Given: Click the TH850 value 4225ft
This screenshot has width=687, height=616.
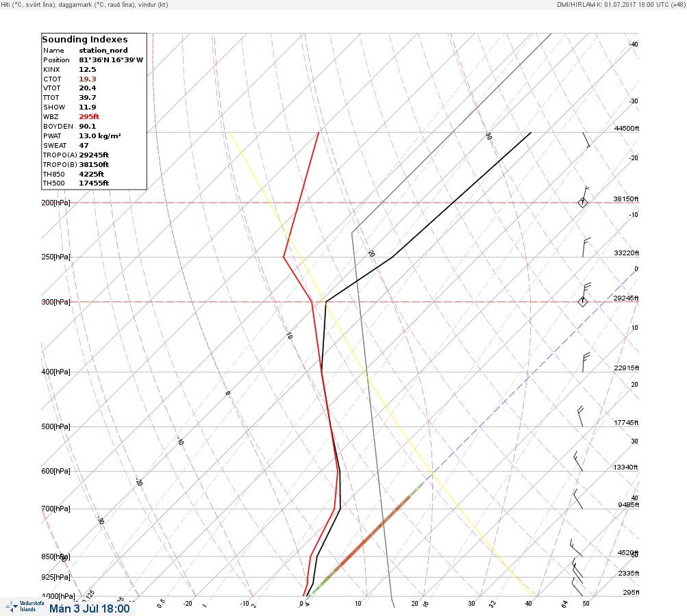Looking at the screenshot, I should [92, 175].
